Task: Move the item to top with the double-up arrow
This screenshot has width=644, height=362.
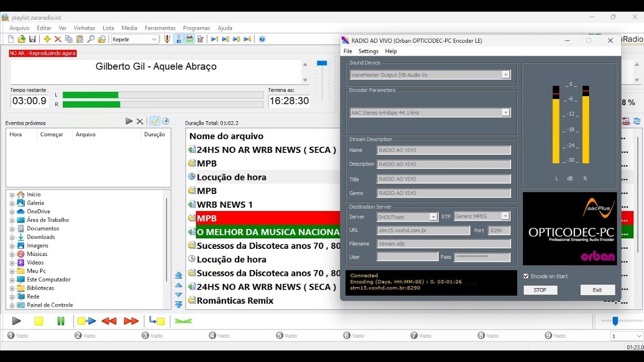Action: coord(179,276)
